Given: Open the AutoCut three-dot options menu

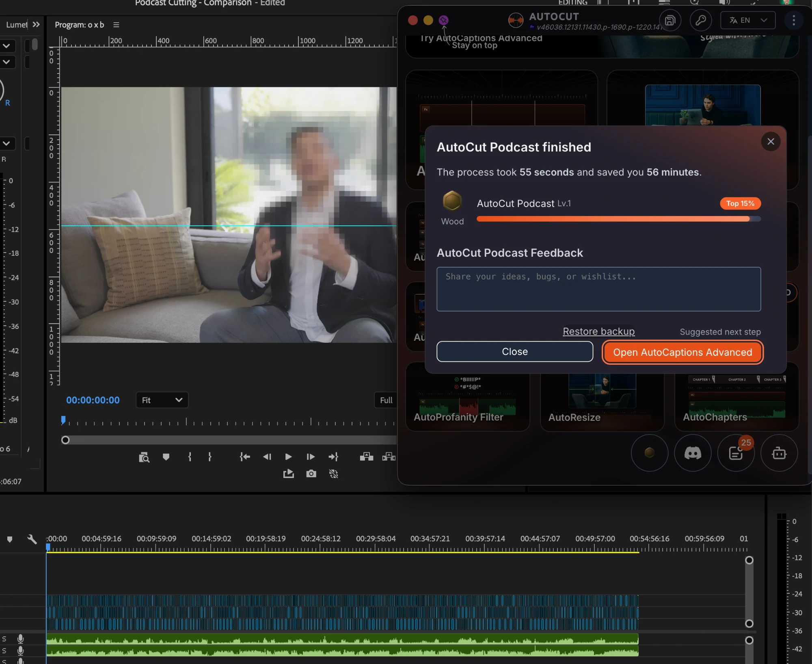Looking at the screenshot, I should point(794,20).
